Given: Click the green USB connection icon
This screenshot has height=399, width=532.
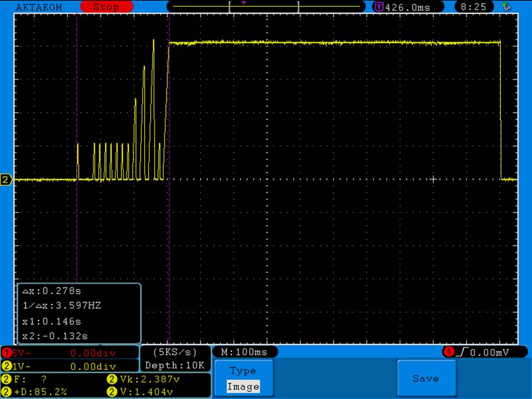Looking at the screenshot, I should pos(506,7).
